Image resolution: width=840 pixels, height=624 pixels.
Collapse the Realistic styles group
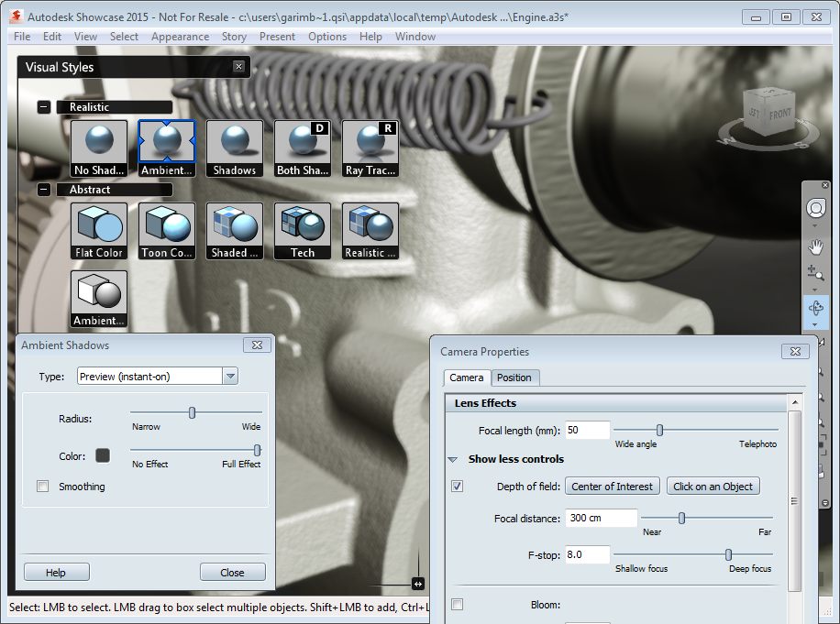pyautogui.click(x=44, y=107)
